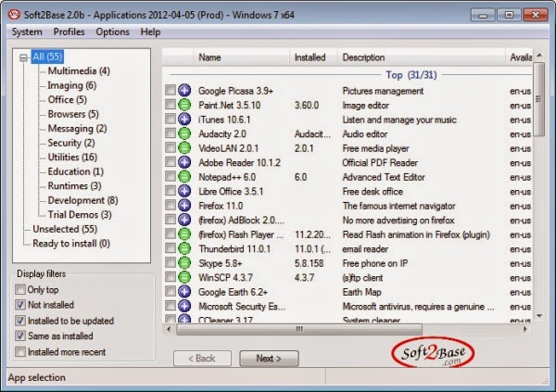Click the Next > button
Image resolution: width=556 pixels, height=392 pixels.
[x=269, y=359]
